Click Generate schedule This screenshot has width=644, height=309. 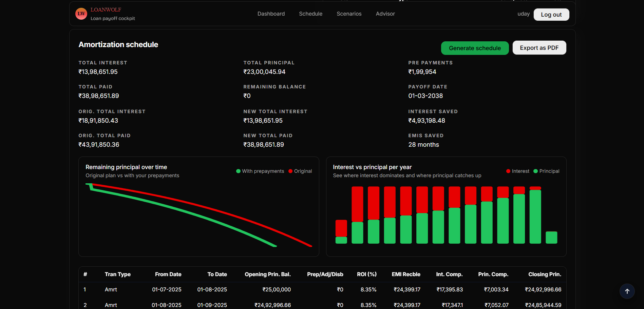[x=474, y=48]
